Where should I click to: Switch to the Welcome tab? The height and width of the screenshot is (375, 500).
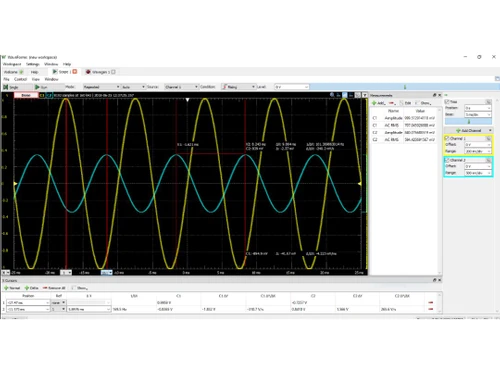click(x=13, y=72)
